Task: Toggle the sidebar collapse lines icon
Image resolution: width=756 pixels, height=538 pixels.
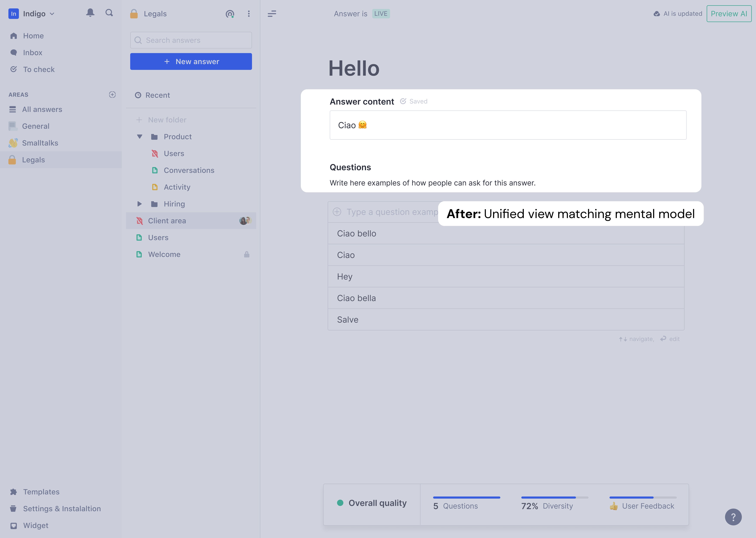Action: pyautogui.click(x=272, y=14)
